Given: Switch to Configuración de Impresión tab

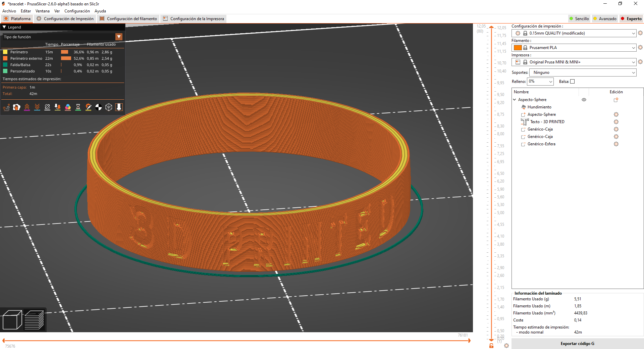Looking at the screenshot, I should tap(65, 19).
